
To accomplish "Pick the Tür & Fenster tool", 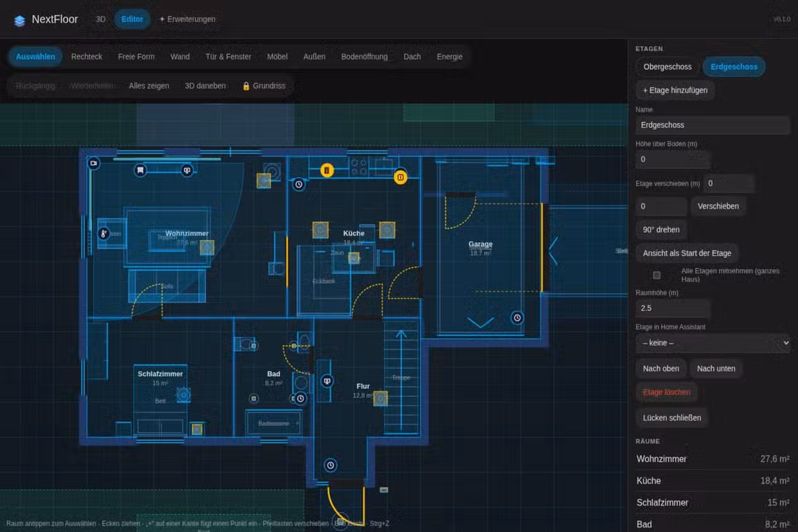I will (228, 57).
